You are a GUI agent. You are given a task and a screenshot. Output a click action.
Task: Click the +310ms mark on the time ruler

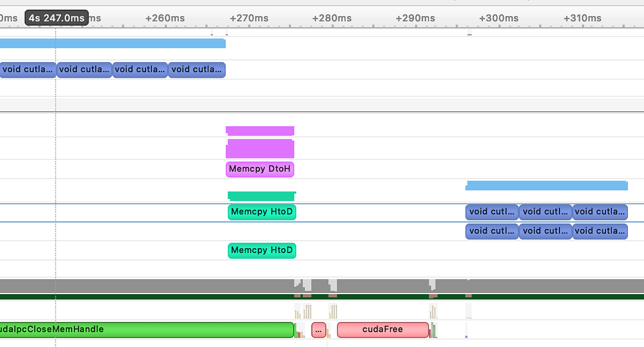pyautogui.click(x=582, y=18)
